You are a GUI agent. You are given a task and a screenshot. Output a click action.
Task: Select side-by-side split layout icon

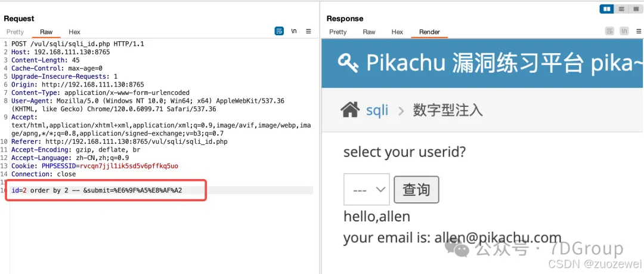pos(607,8)
